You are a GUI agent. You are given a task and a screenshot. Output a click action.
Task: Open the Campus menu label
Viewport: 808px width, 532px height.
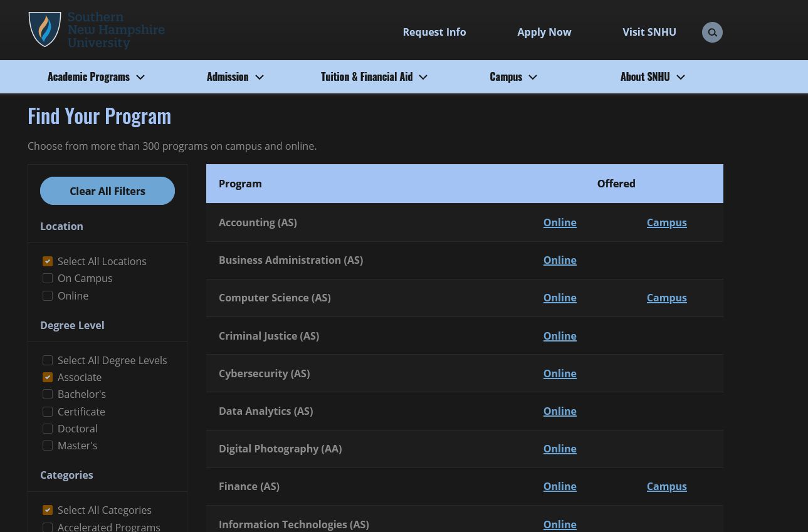(506, 76)
